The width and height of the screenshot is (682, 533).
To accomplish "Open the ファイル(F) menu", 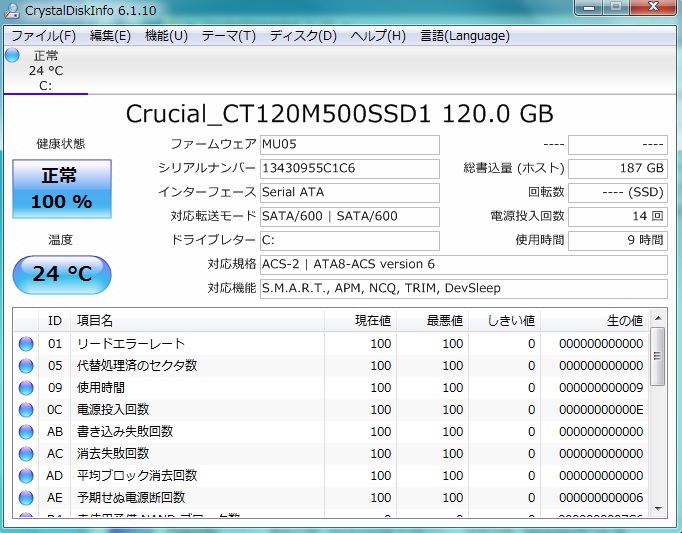I will pyautogui.click(x=43, y=36).
